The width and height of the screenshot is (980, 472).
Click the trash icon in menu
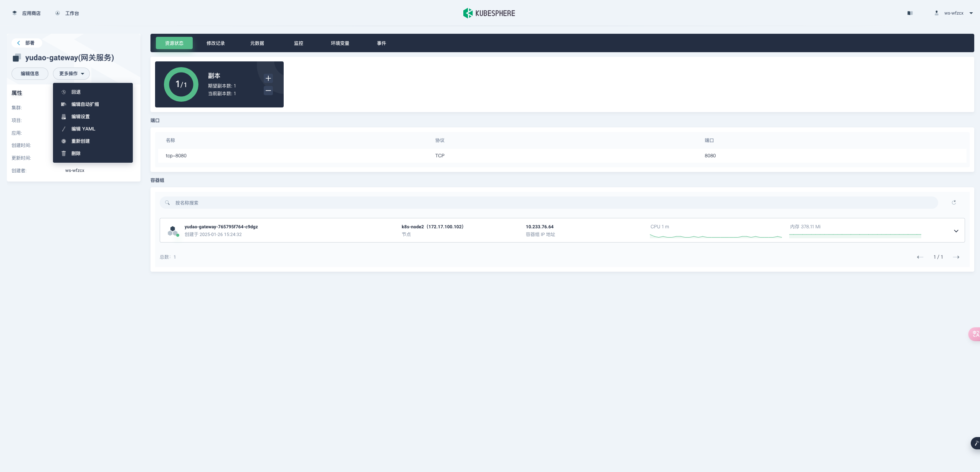(x=64, y=153)
